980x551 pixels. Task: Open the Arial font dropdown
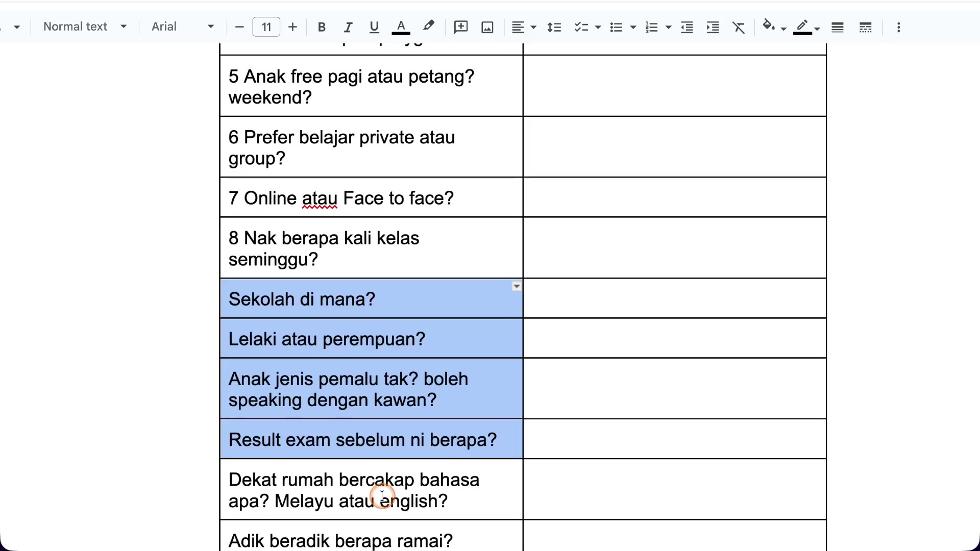pos(182,27)
